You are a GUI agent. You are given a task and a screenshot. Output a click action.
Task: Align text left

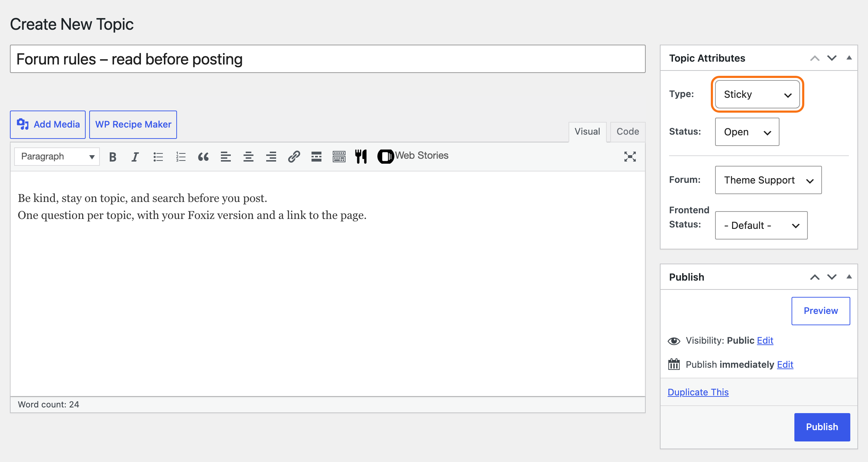pyautogui.click(x=226, y=157)
